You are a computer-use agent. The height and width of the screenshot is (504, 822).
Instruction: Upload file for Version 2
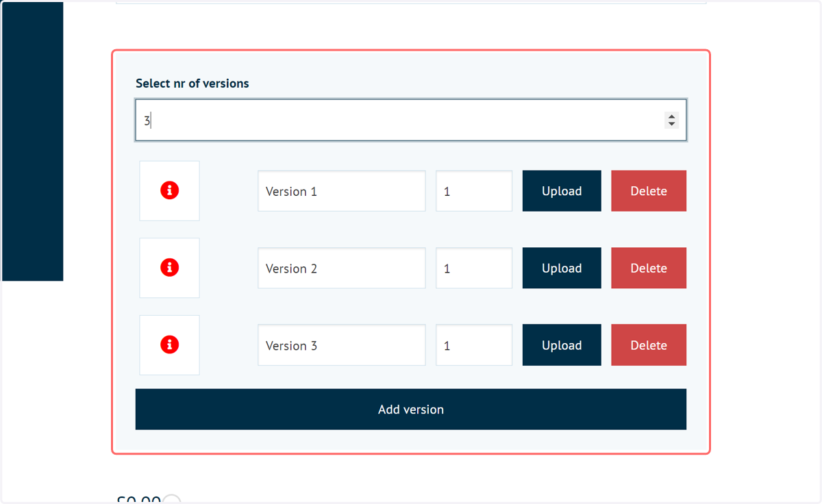562,268
